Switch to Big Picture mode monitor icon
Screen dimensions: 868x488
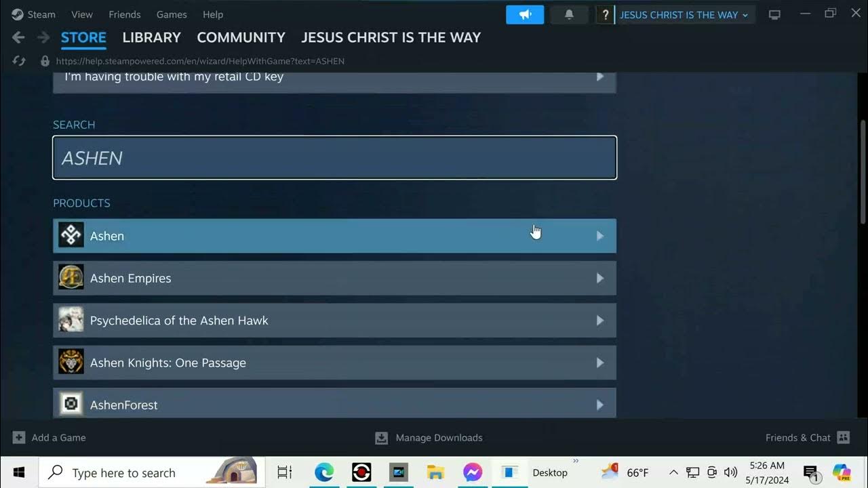pos(774,14)
